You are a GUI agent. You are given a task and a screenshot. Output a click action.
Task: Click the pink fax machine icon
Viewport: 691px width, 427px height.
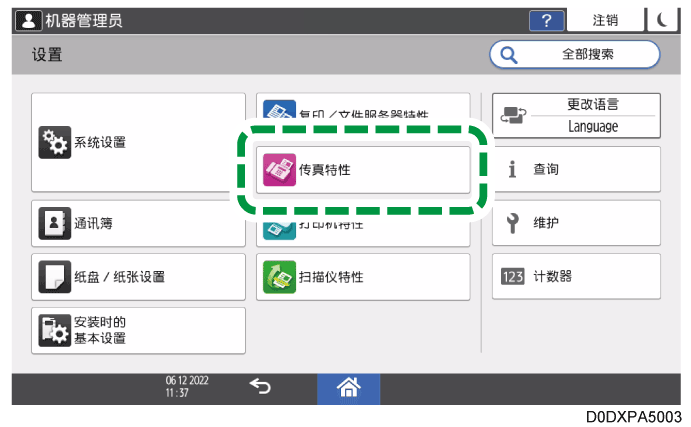(279, 170)
